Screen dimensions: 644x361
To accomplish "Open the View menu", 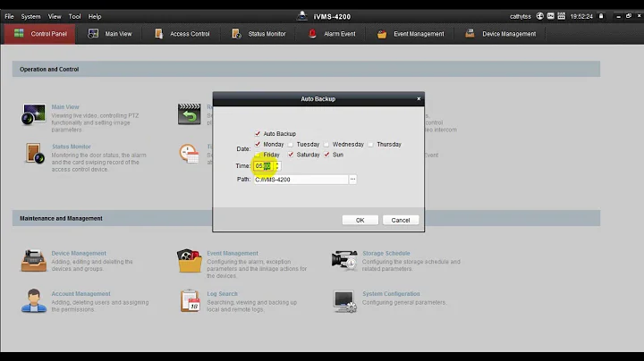I will pyautogui.click(x=55, y=16).
